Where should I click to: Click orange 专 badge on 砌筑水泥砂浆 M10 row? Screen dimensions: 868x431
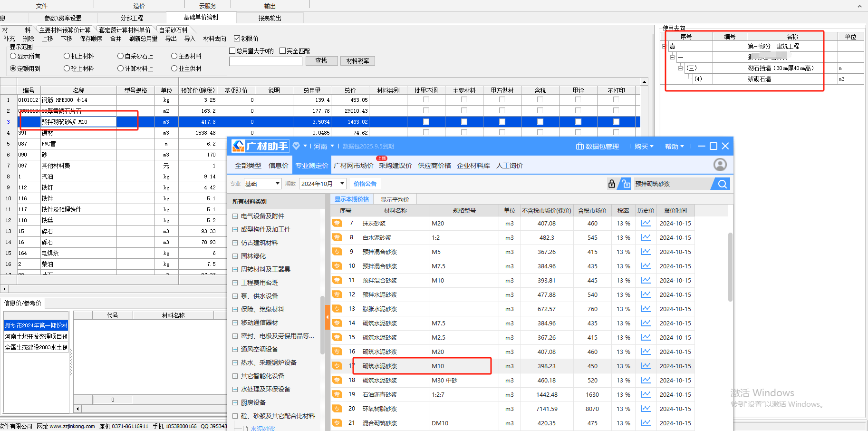point(337,366)
